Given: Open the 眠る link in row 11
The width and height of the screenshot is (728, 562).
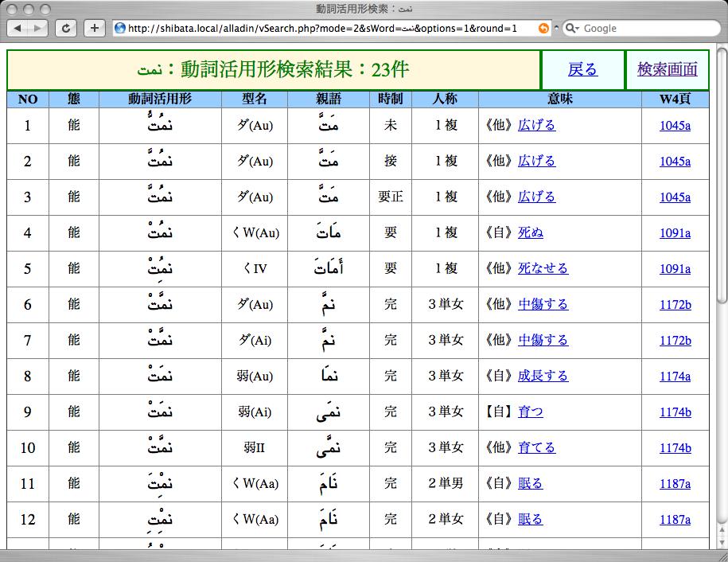Looking at the screenshot, I should click(x=531, y=483).
